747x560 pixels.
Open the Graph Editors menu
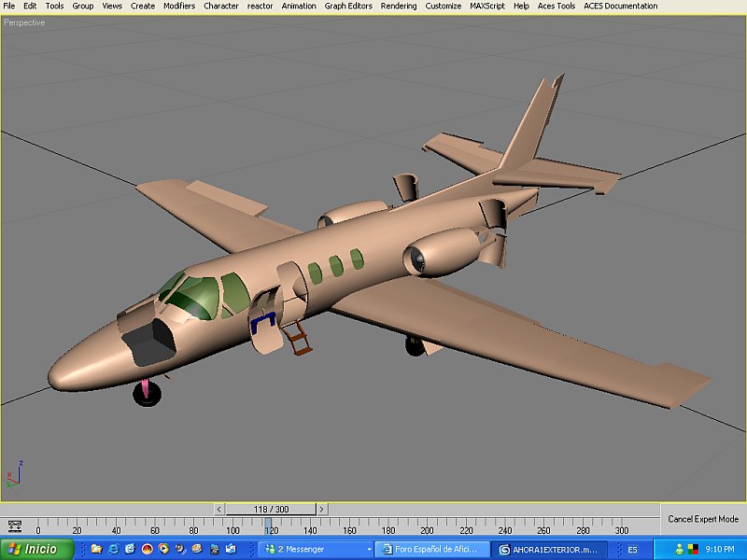click(348, 6)
